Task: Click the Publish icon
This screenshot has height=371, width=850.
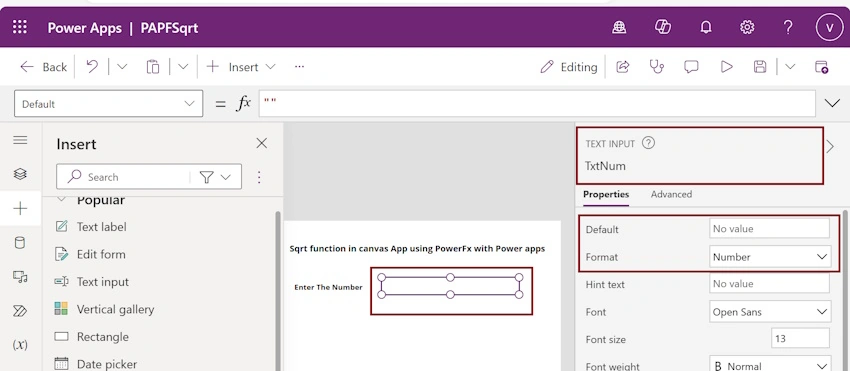Action: click(x=821, y=67)
